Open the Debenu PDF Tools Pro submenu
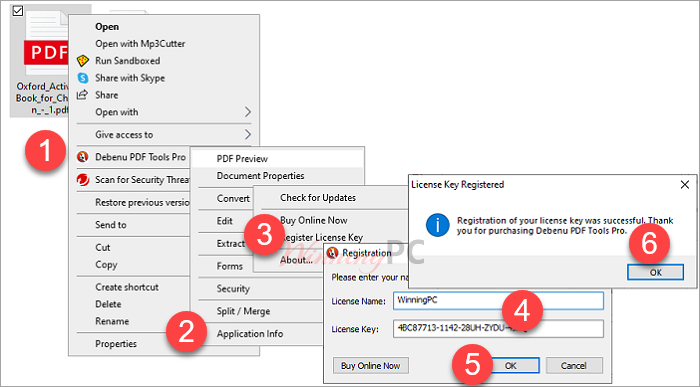Screen dimensions: 700x387 pos(140,157)
